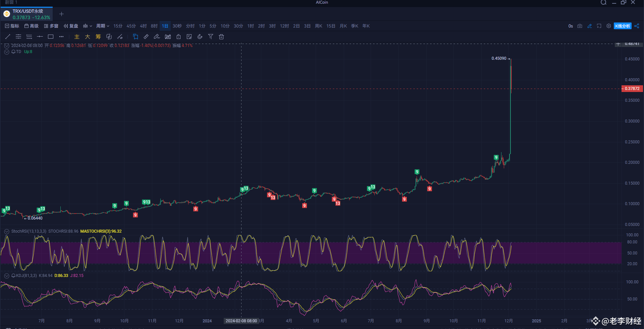Open the volume style dropdown next to 复盘
This screenshot has height=329, width=644.
(87, 26)
